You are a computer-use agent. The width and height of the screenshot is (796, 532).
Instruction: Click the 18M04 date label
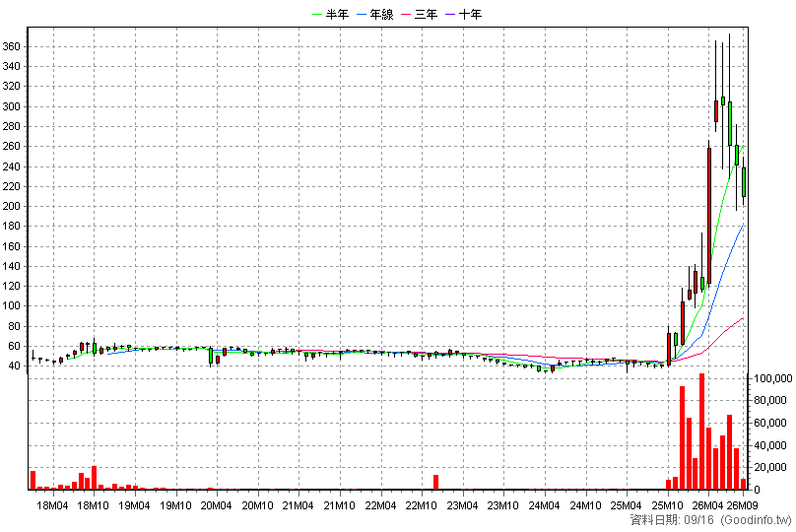pos(53,505)
